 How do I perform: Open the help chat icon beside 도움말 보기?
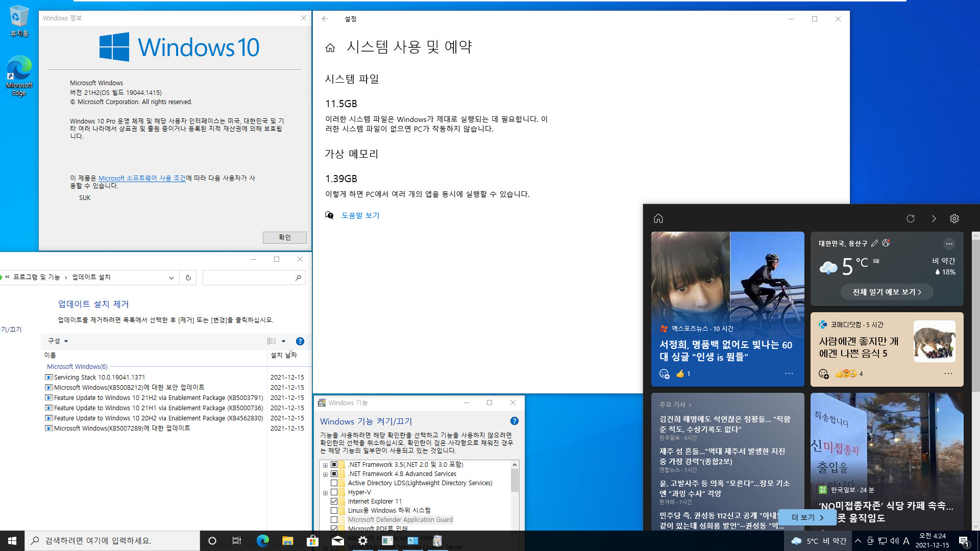point(329,215)
